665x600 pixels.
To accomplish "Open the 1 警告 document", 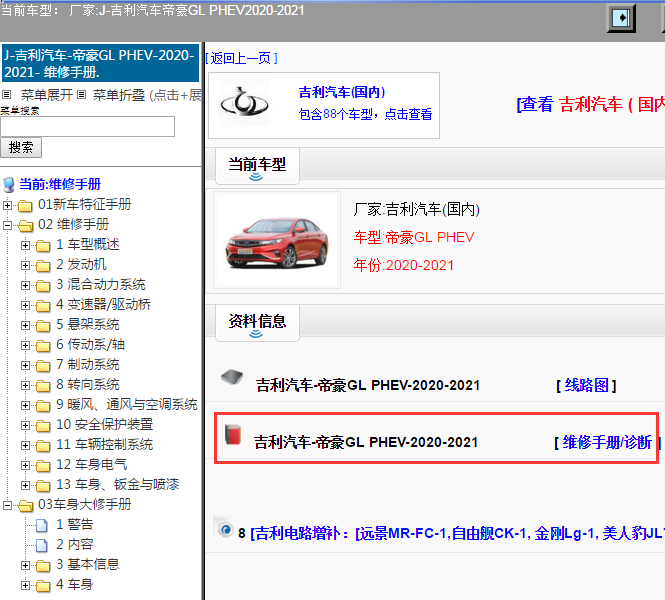I will [75, 525].
